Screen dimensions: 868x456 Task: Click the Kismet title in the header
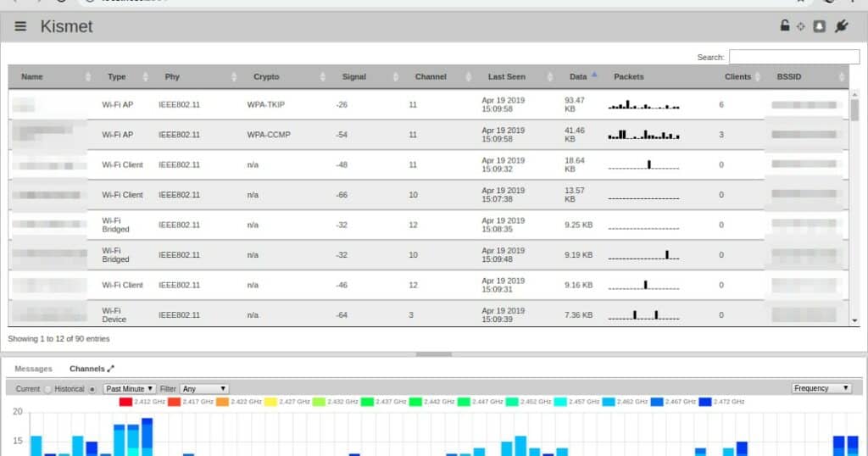66,26
